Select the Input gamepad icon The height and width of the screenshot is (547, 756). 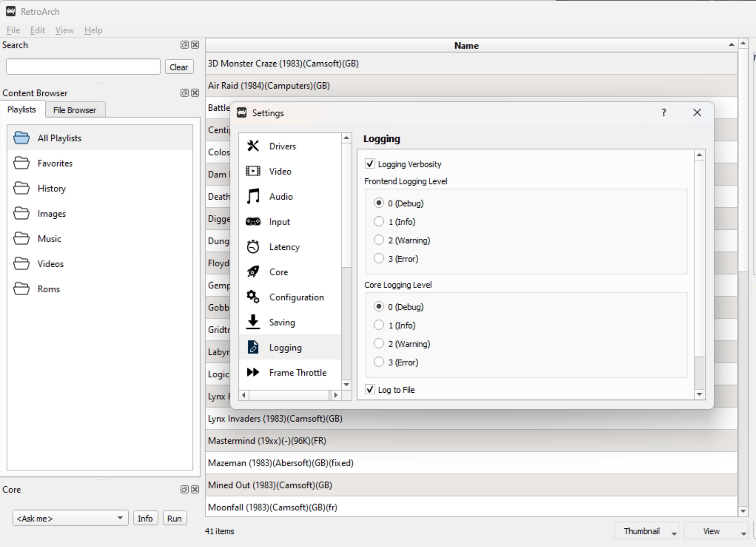click(253, 221)
